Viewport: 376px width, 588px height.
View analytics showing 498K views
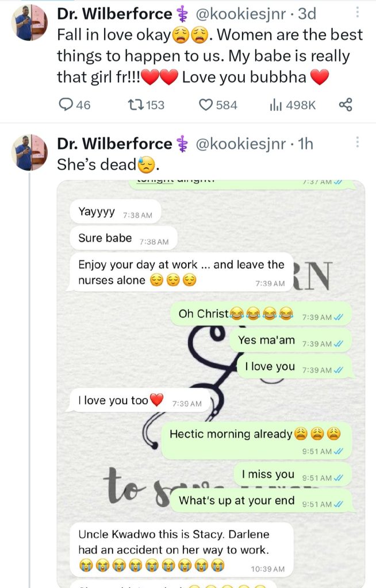click(275, 105)
